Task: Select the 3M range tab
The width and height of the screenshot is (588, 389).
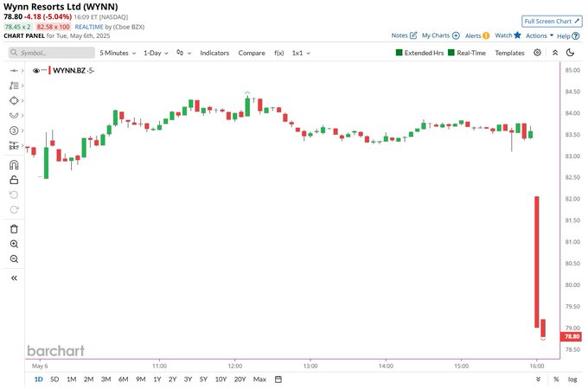Action: point(105,379)
